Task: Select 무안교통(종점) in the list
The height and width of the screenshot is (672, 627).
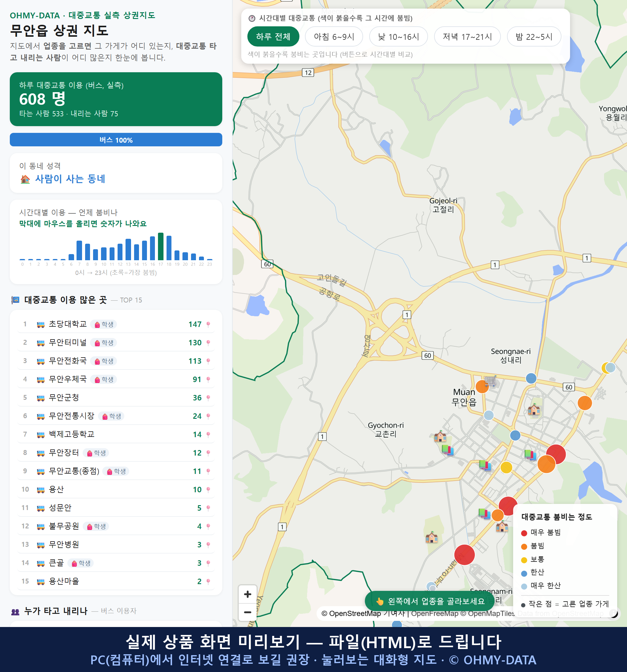Action: 116,471
